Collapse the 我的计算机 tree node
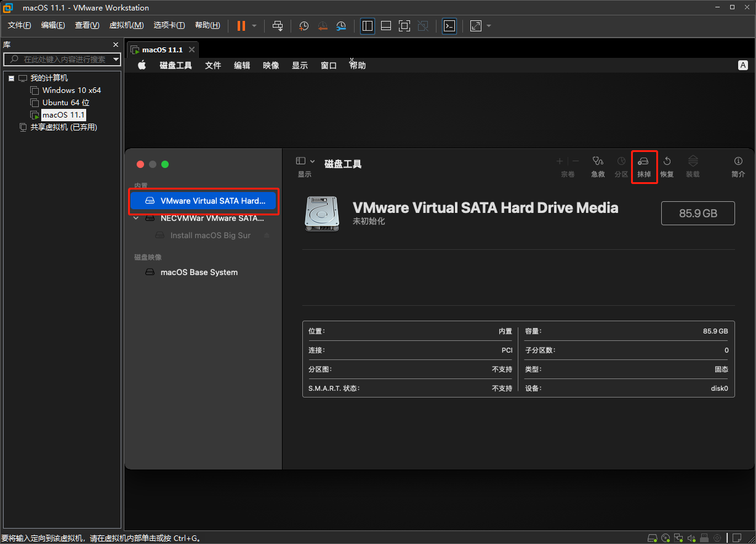This screenshot has width=756, height=544. click(11, 78)
